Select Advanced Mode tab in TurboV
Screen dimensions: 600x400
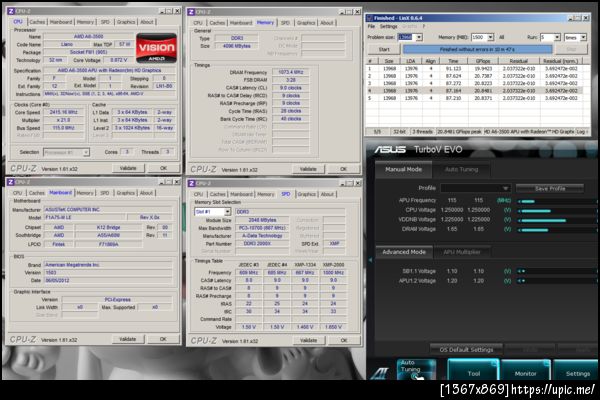click(404, 252)
